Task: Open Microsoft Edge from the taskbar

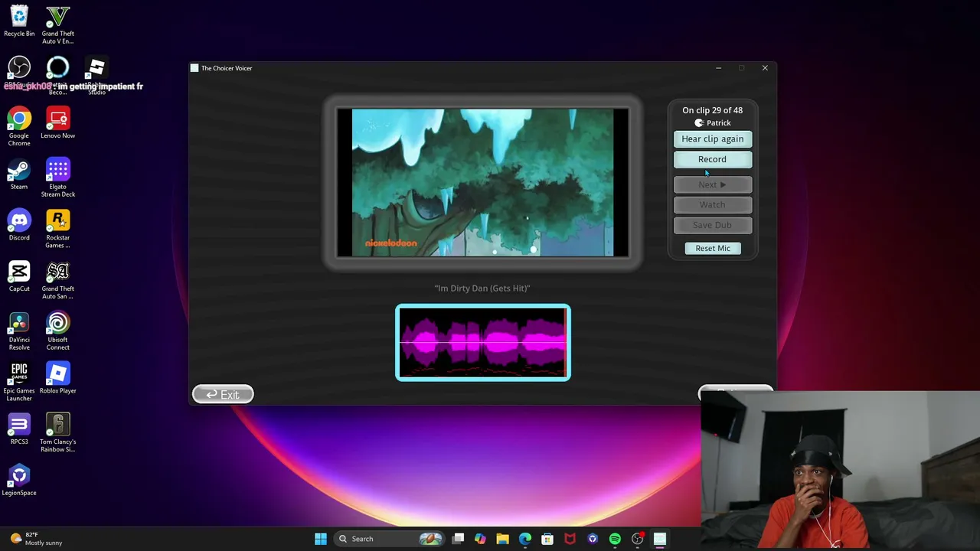Action: pyautogui.click(x=524, y=539)
